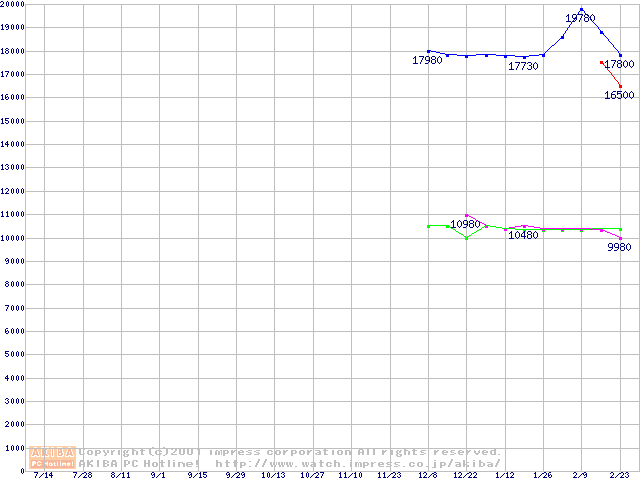
Task: Click the 11/23 date label
Action: [x=389, y=475]
